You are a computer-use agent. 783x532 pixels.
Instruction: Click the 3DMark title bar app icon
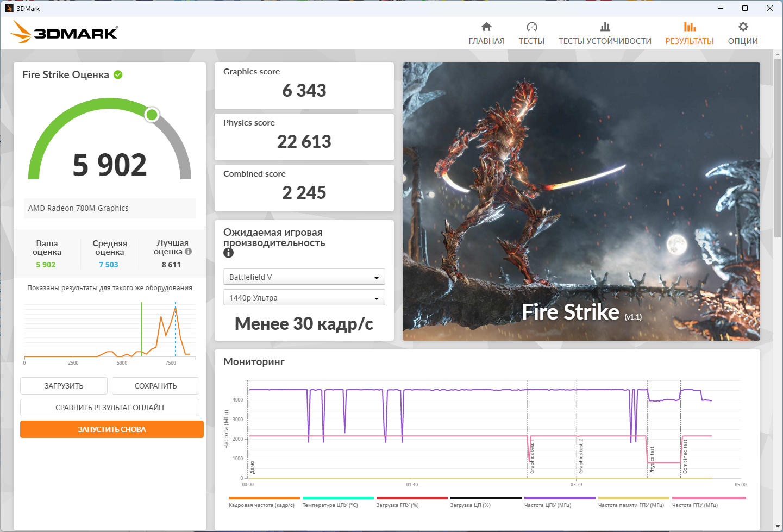coord(9,8)
